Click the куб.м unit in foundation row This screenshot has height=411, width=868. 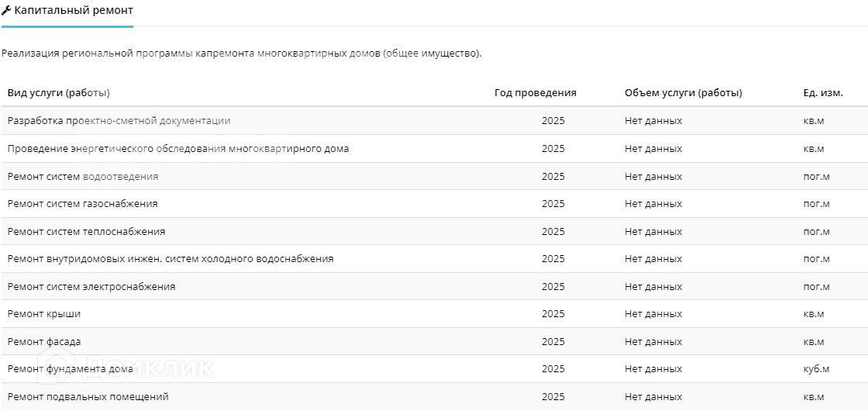(x=816, y=369)
